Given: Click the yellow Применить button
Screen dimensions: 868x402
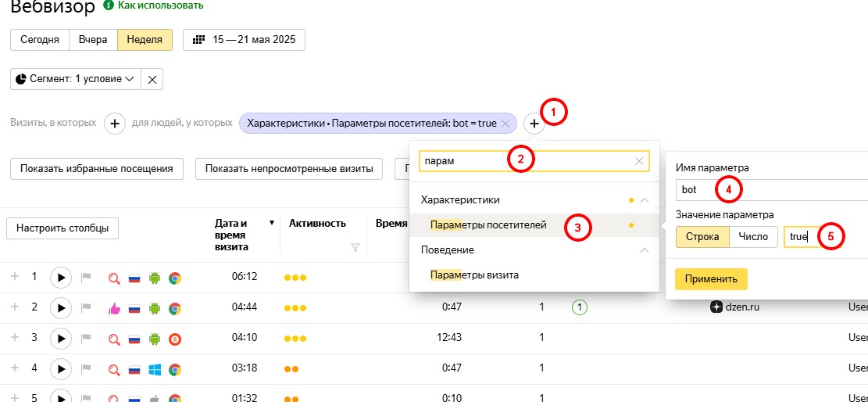Looking at the screenshot, I should (x=711, y=279).
